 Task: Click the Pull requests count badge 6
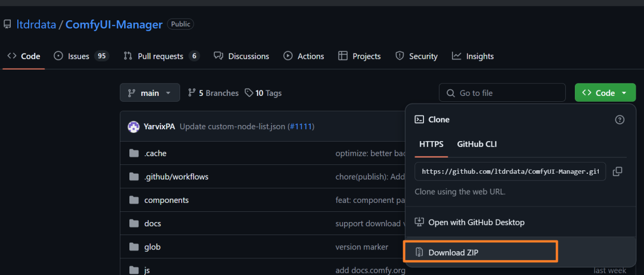coord(194,56)
